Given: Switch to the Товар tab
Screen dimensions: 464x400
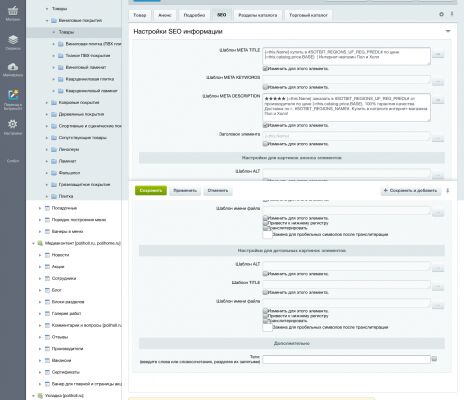Looking at the screenshot, I should (140, 15).
